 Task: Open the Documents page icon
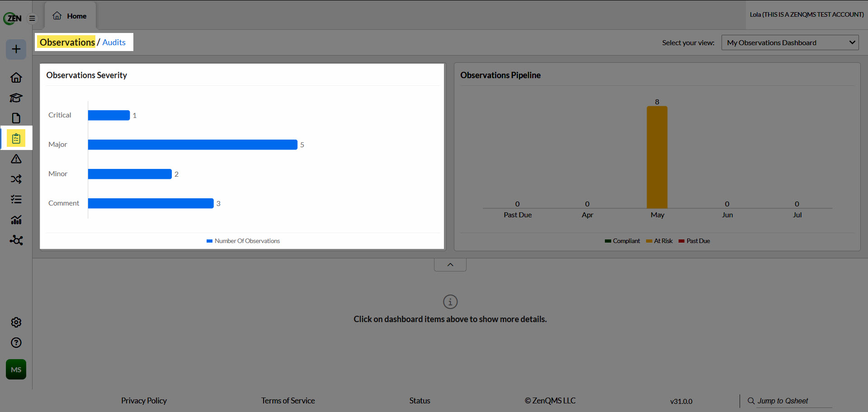16,118
